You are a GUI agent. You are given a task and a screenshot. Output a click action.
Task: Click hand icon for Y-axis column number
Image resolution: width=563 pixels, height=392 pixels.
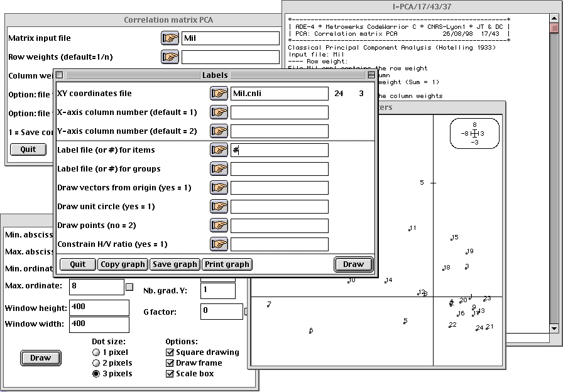click(x=218, y=131)
